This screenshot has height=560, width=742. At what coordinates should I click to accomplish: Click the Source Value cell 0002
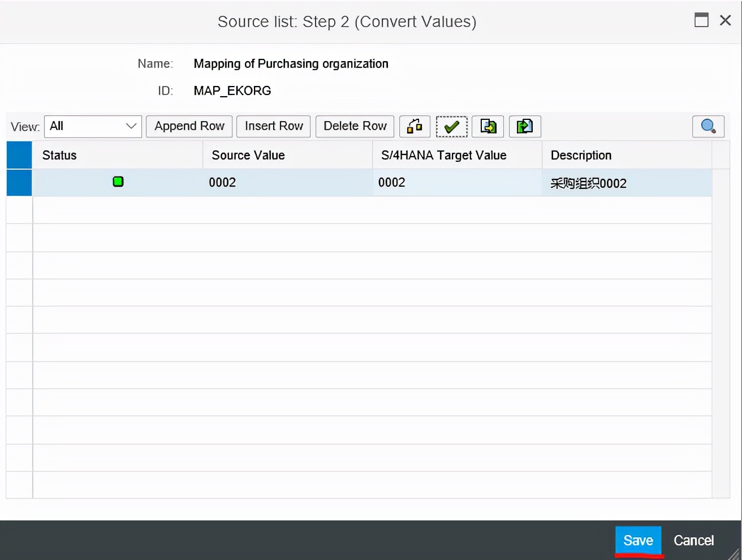click(287, 182)
